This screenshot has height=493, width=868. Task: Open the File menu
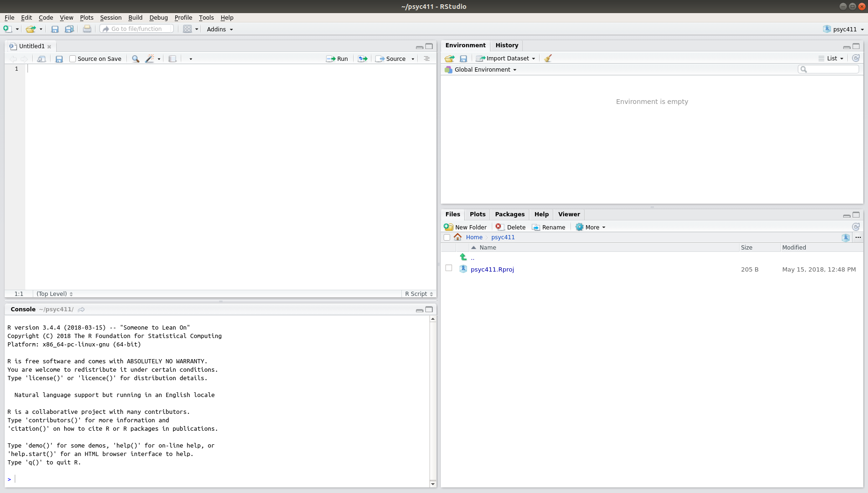(x=9, y=18)
